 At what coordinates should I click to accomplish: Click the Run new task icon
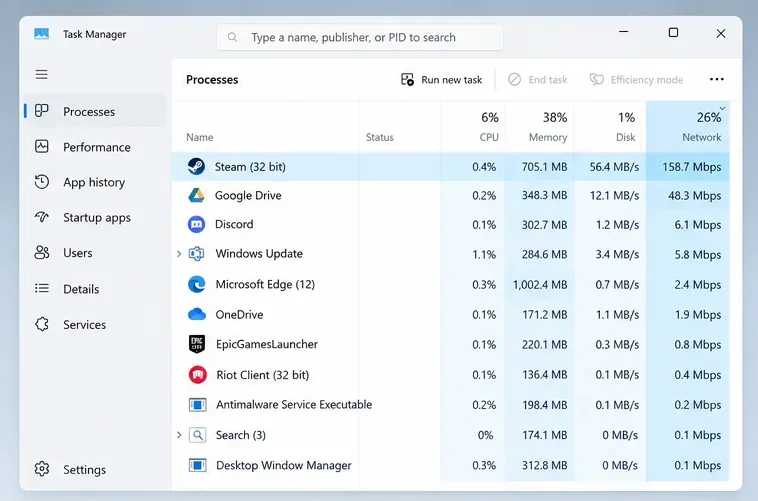point(408,79)
